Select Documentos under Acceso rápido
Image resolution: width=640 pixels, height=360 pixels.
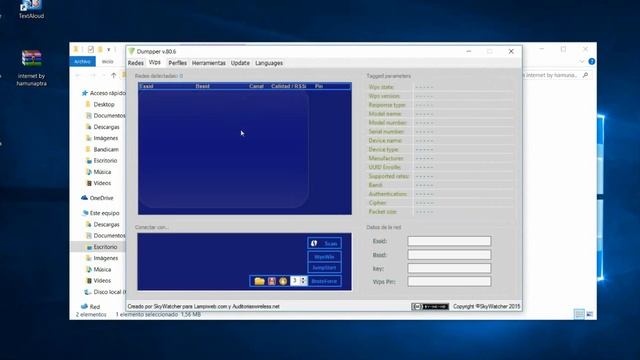(x=105, y=116)
